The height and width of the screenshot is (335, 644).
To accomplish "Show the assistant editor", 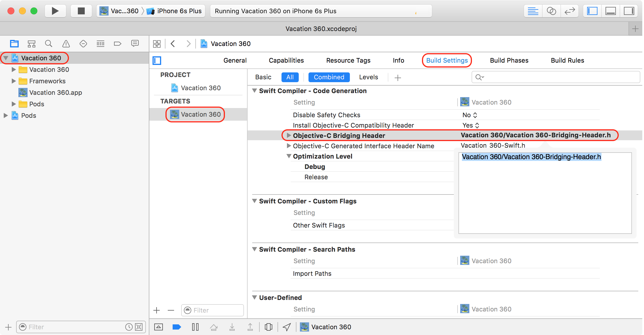I will pos(551,11).
